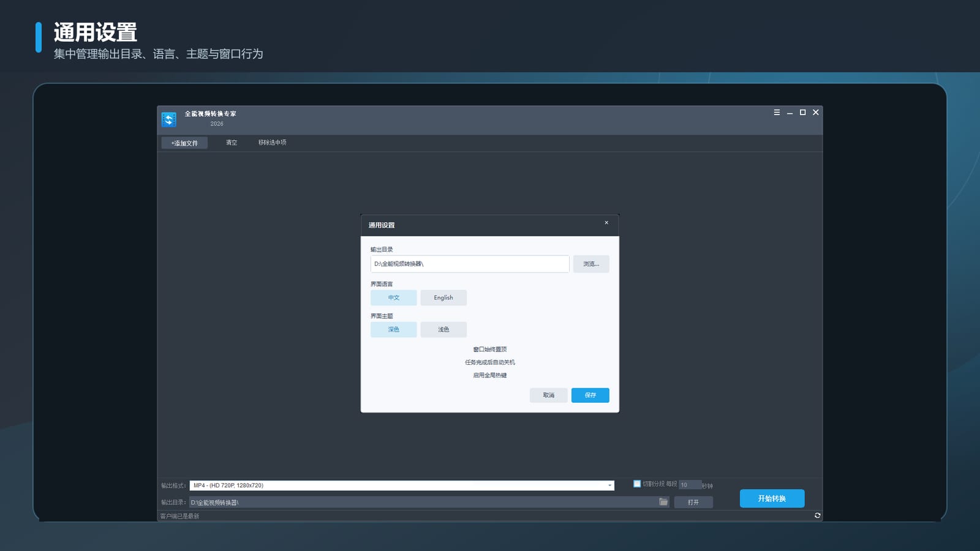The image size is (980, 551).
Task: Minimize the converter window
Action: (x=790, y=113)
